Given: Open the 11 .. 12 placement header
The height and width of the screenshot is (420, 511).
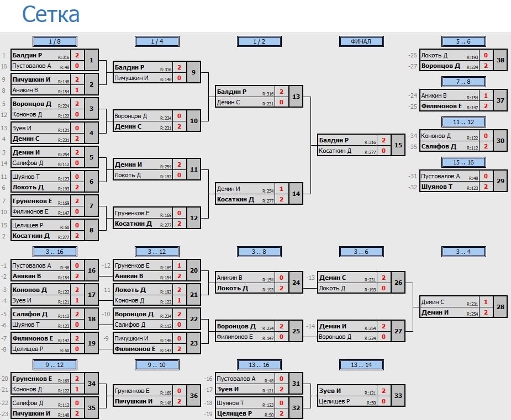Looking at the screenshot, I should 463,122.
